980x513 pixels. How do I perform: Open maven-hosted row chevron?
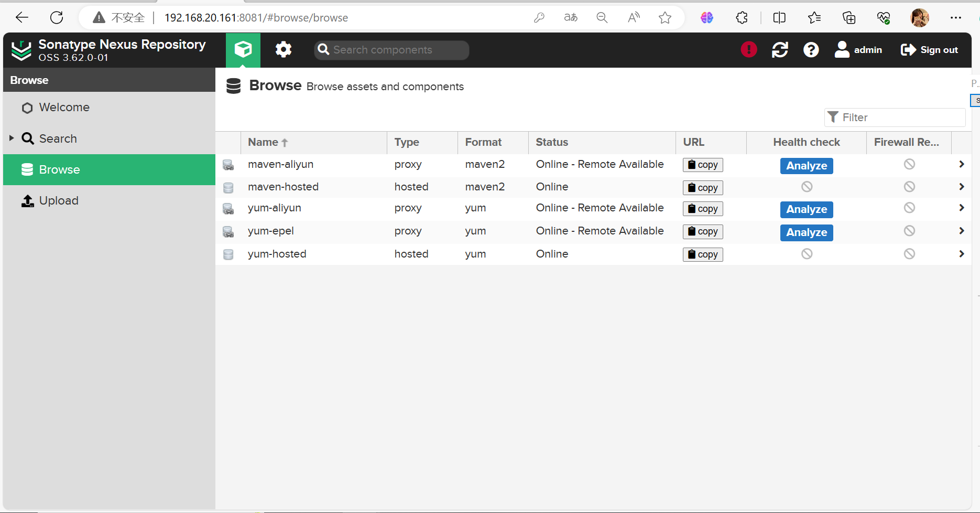pyautogui.click(x=961, y=187)
